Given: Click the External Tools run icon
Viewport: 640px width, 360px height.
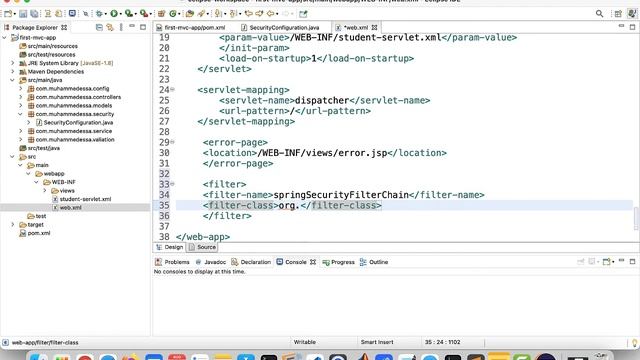Looking at the screenshot, I should pyautogui.click(x=144, y=14).
